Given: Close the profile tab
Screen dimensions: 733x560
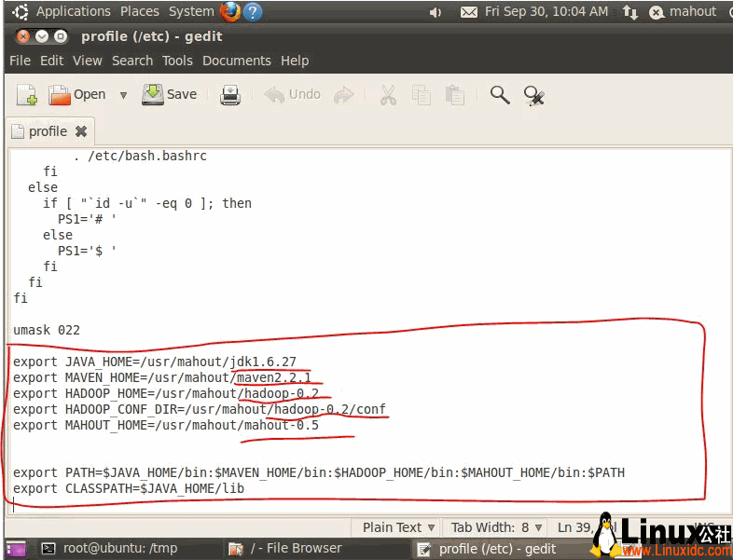Looking at the screenshot, I should click(x=81, y=131).
